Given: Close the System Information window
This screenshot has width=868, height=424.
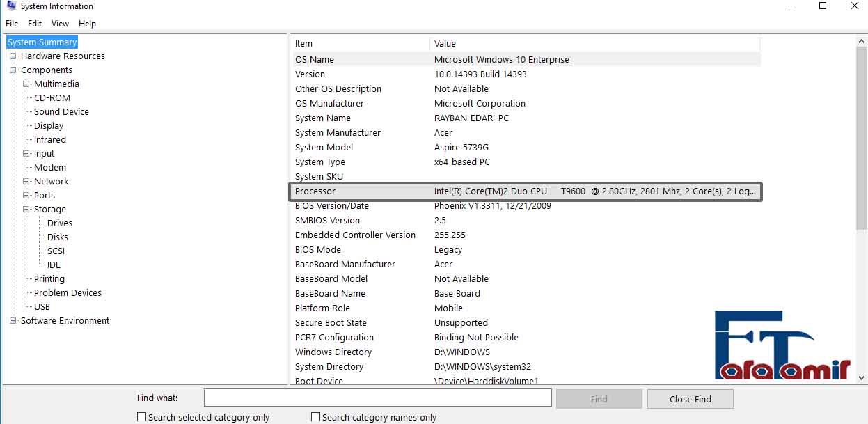Looking at the screenshot, I should click(855, 6).
